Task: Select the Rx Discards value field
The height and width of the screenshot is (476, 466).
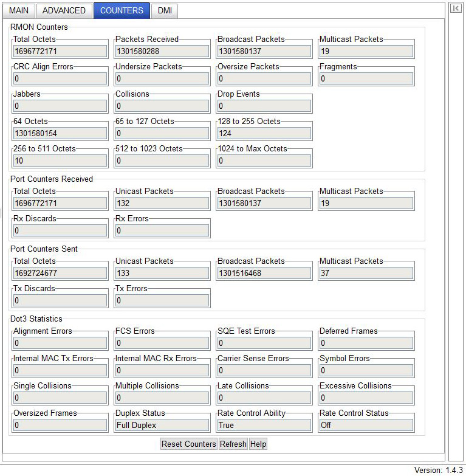Action: (60, 230)
